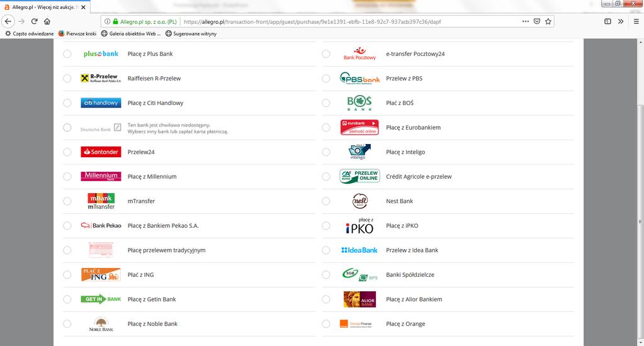Image resolution: width=644 pixels, height=346 pixels.
Task: Click the Millennium bank logo
Action: pos(101,177)
